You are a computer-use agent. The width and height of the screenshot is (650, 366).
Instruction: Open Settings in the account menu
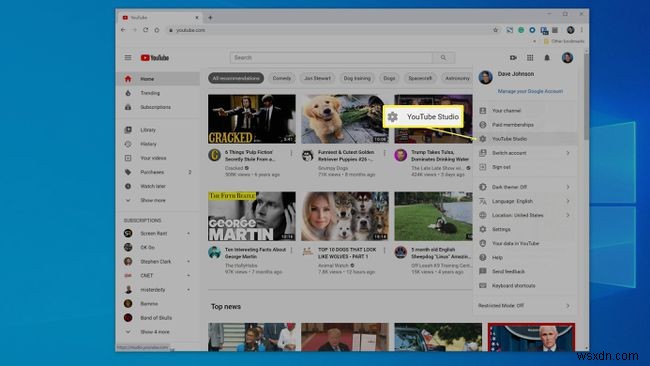(525, 229)
